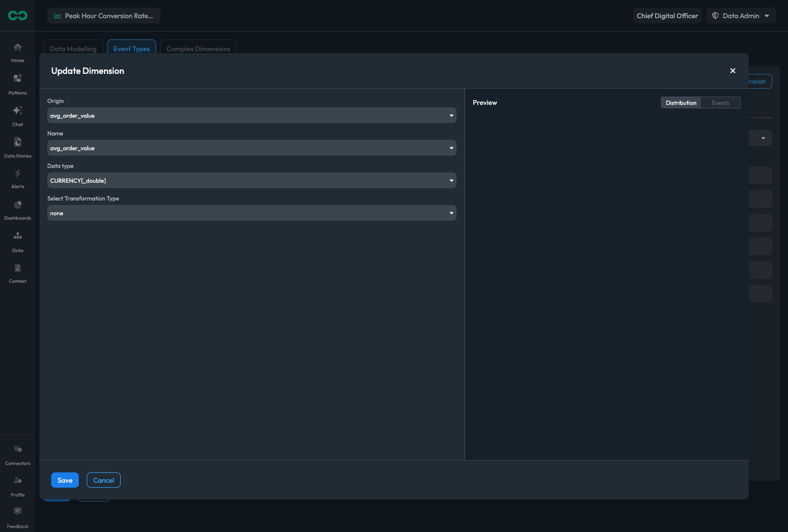Expand the Data Admin role menu

coord(741,16)
